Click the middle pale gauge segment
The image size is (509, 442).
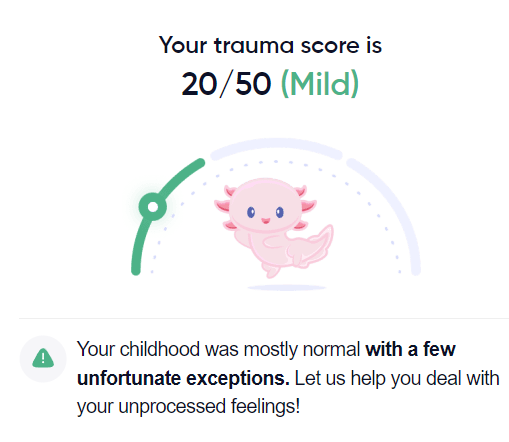(276, 147)
